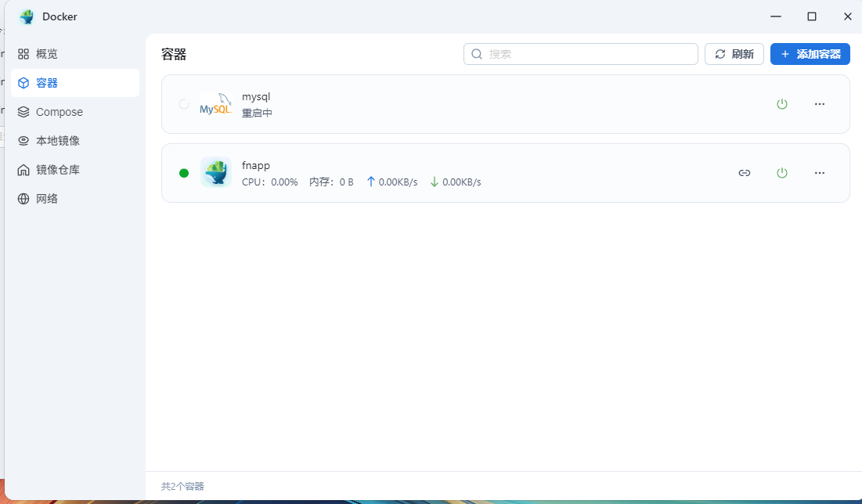Open the 概览 overview section
The width and height of the screenshot is (862, 504).
(74, 54)
